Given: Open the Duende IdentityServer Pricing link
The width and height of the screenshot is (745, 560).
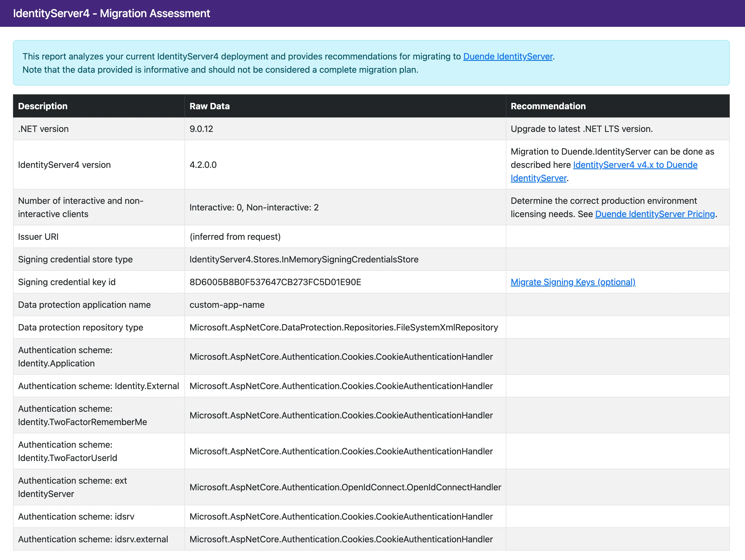Looking at the screenshot, I should coord(654,214).
